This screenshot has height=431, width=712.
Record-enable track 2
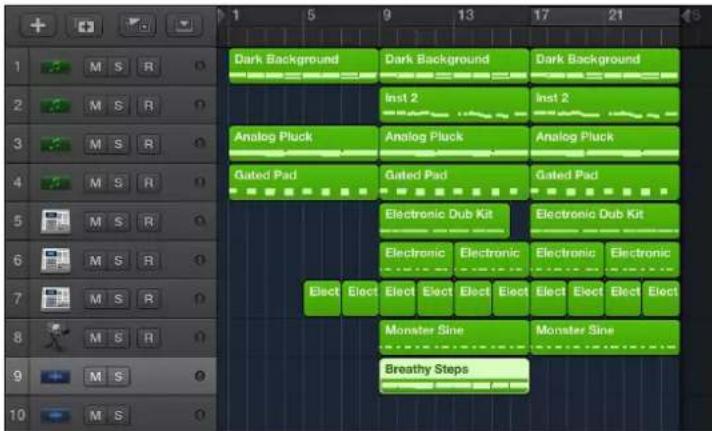tap(148, 106)
